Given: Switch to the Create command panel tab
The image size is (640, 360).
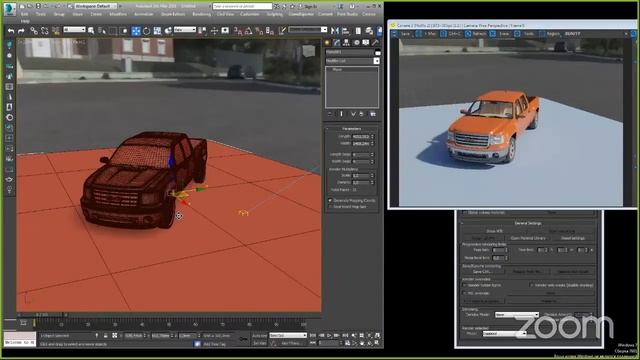Looking at the screenshot, I should point(327,42).
